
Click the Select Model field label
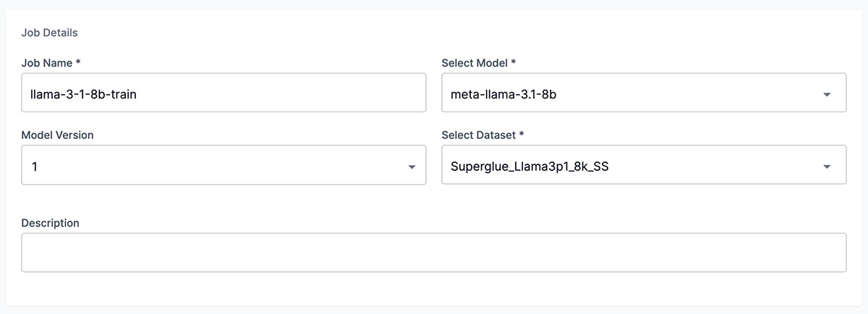tap(475, 63)
